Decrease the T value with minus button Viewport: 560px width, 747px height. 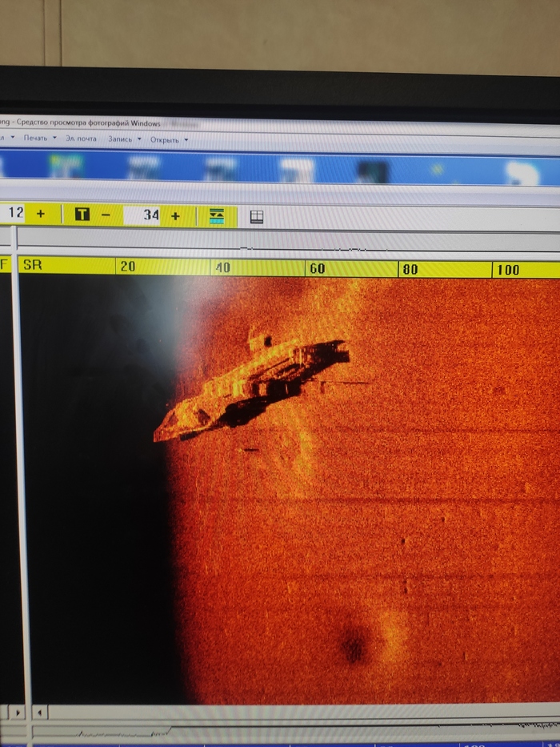point(106,215)
